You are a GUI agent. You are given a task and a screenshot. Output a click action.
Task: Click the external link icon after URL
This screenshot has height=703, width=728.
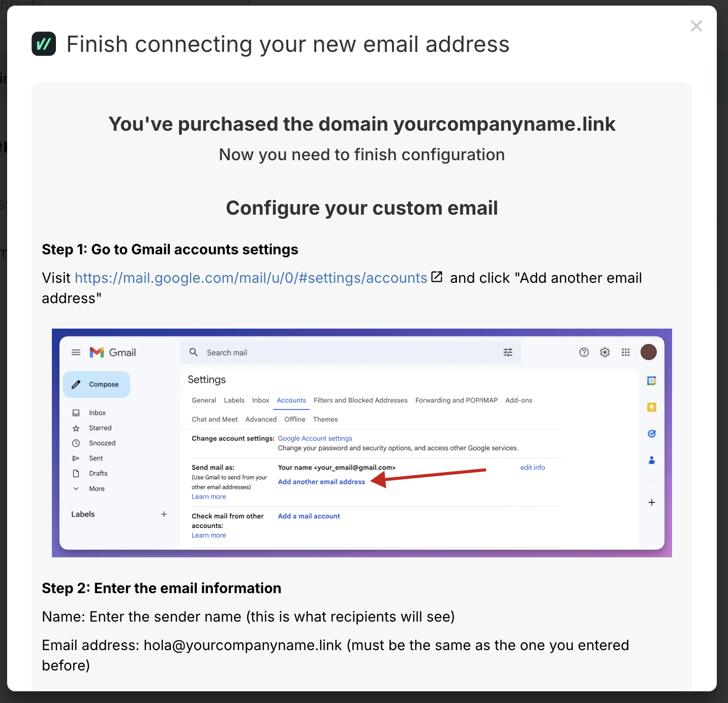tap(437, 277)
